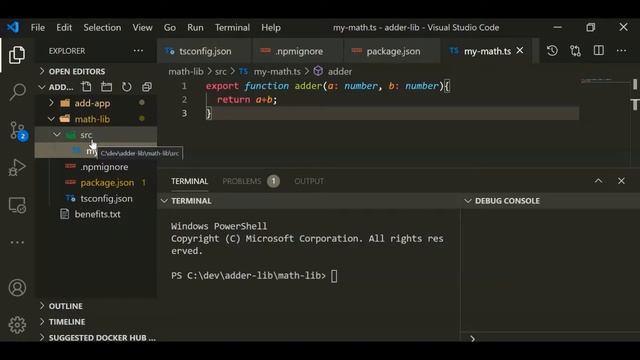
Task: Open the View menu
Action: 142,27
